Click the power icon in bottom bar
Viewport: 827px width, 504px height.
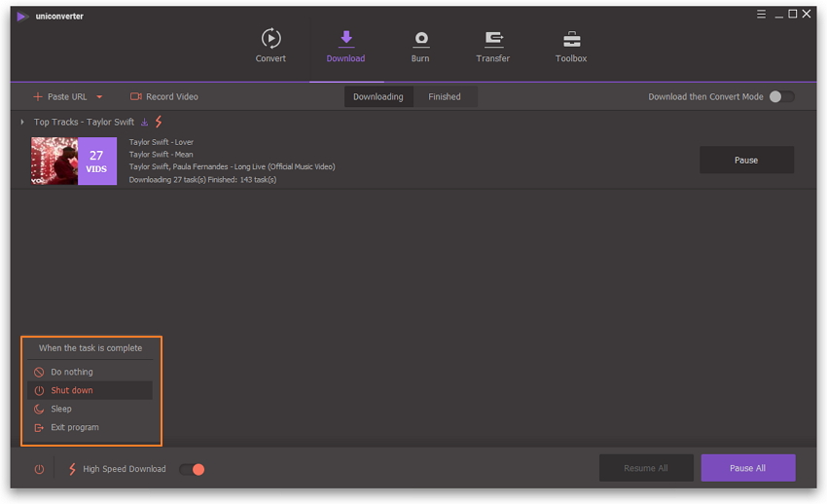pos(39,469)
